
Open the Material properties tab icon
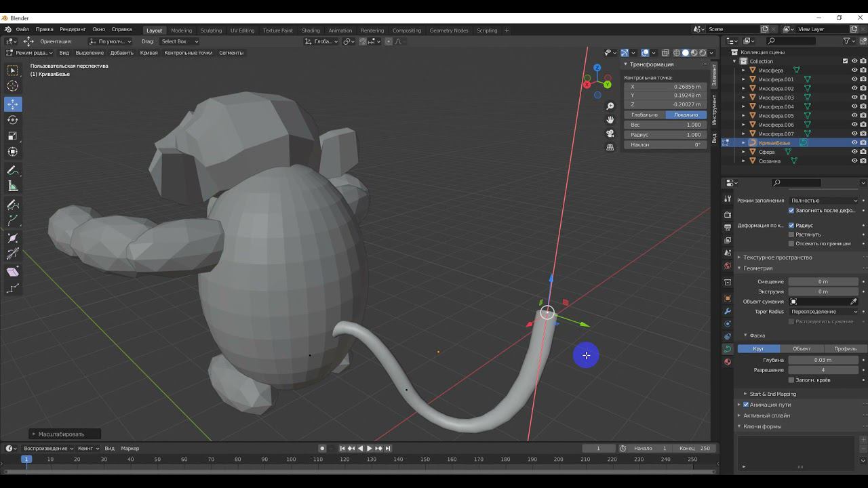tap(728, 362)
